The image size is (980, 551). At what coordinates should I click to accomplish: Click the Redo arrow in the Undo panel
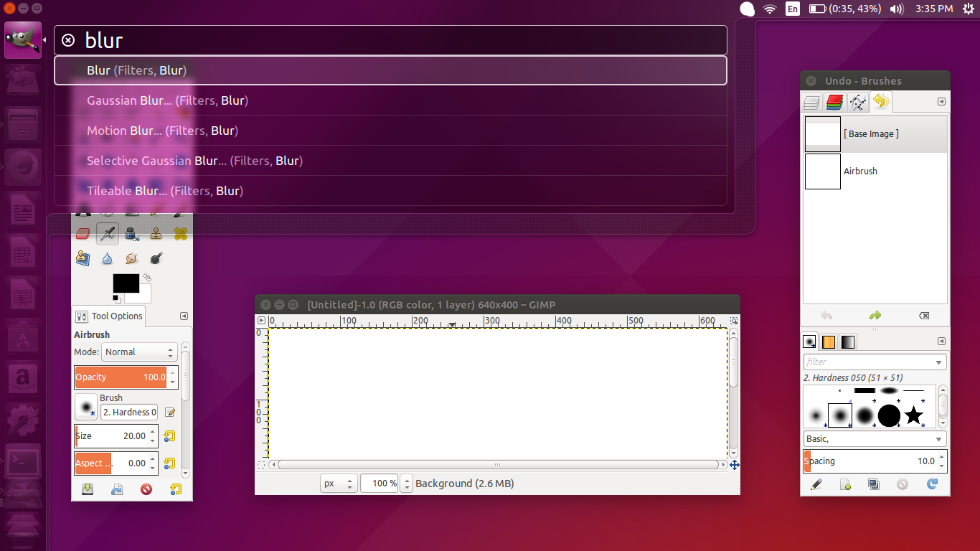tap(875, 314)
